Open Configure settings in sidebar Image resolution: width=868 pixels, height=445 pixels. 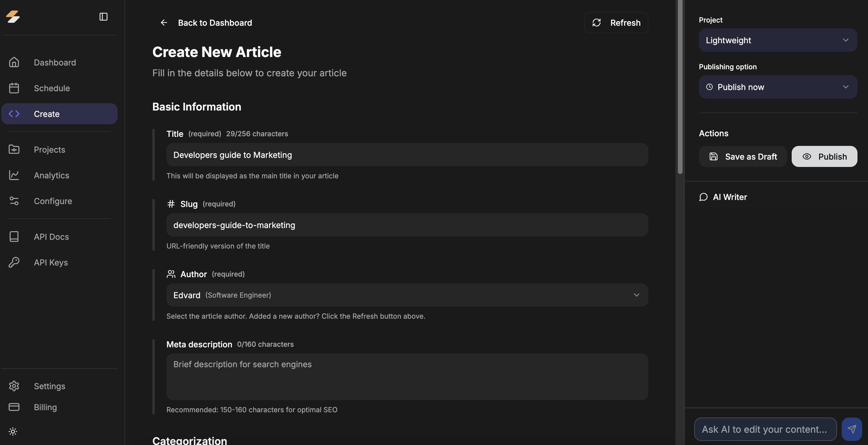click(53, 201)
